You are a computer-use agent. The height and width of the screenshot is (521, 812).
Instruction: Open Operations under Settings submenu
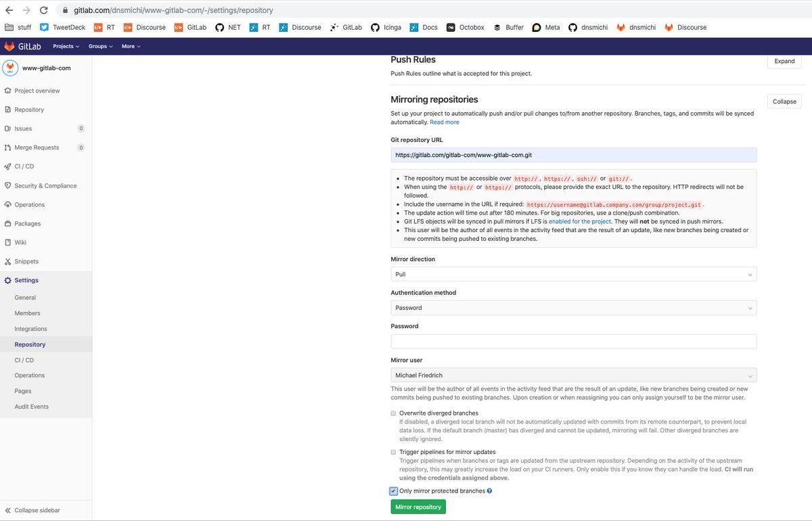pyautogui.click(x=30, y=376)
